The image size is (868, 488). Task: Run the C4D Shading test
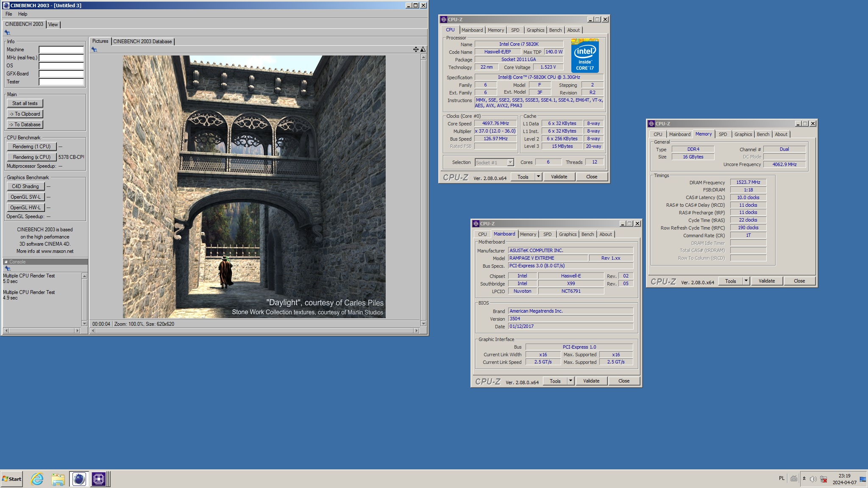coord(25,186)
